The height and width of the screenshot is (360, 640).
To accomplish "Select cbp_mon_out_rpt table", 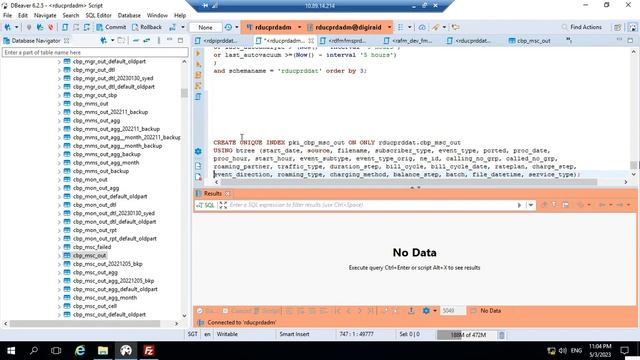I will (x=95, y=230).
